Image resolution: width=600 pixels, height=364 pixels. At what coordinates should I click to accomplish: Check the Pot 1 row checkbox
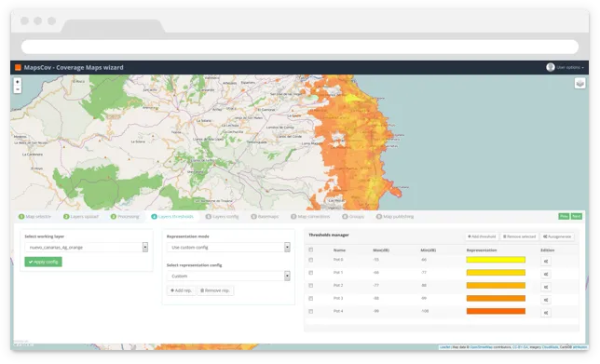coord(311,273)
